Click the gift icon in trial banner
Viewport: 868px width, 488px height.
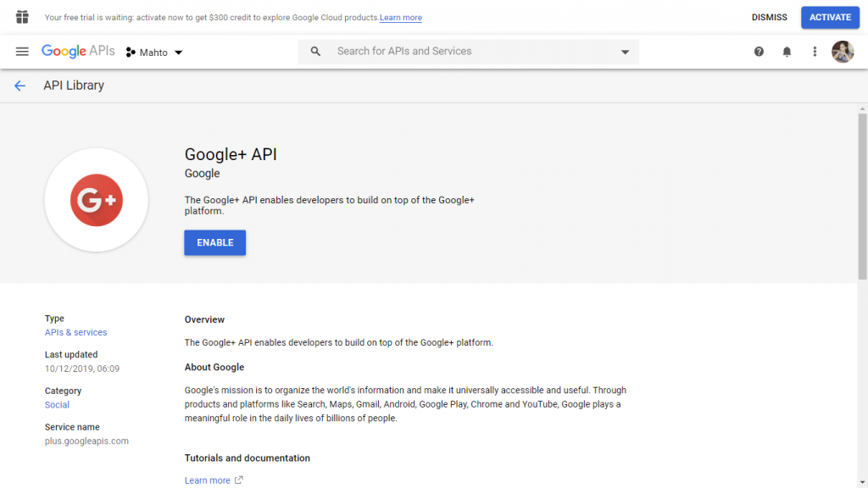pos(22,17)
